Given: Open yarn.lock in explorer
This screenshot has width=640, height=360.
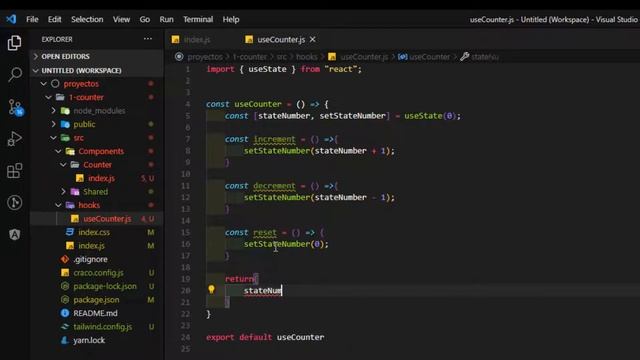Looking at the screenshot, I should [x=89, y=340].
